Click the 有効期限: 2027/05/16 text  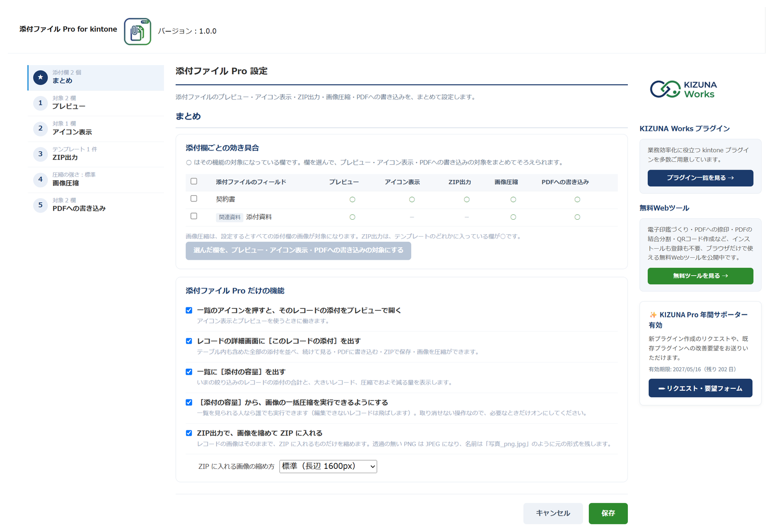tap(692, 370)
